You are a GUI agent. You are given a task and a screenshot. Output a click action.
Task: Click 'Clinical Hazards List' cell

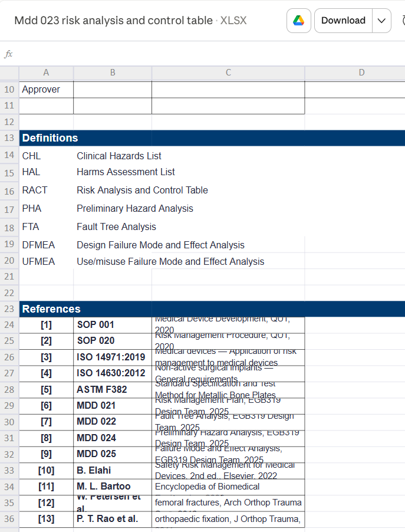click(x=118, y=156)
